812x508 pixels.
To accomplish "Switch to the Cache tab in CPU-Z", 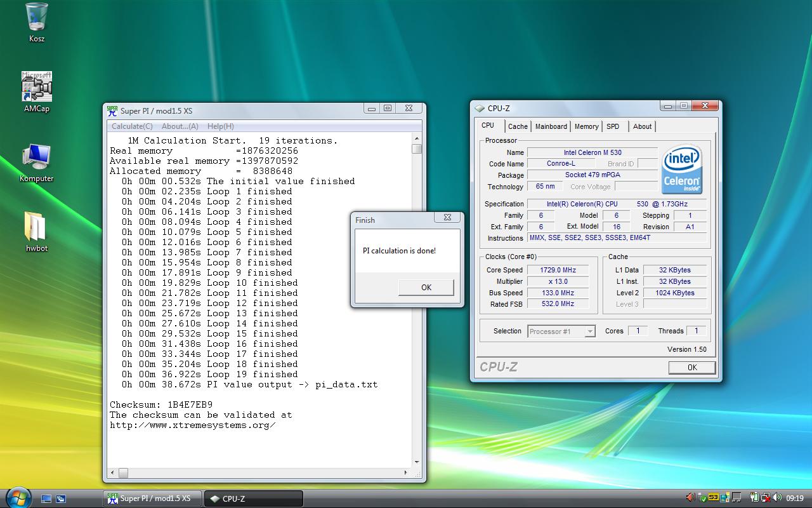I will (518, 126).
